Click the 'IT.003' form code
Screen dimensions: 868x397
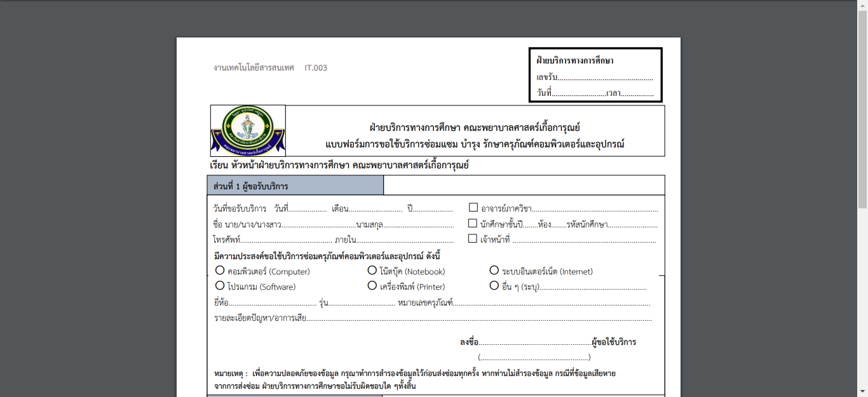316,67
